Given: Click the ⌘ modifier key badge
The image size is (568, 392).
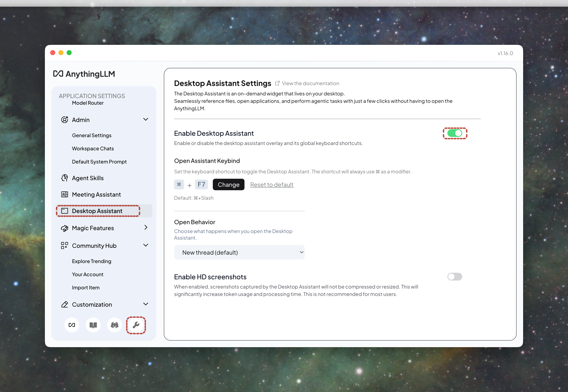Looking at the screenshot, I should click(179, 184).
